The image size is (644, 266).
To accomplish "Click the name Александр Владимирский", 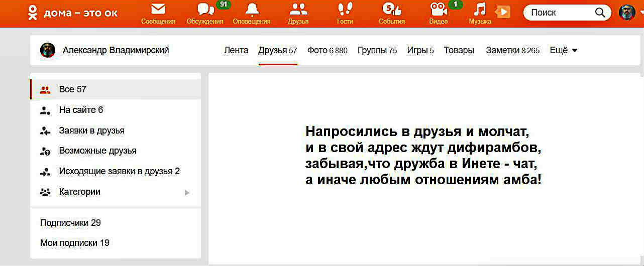I will click(116, 50).
